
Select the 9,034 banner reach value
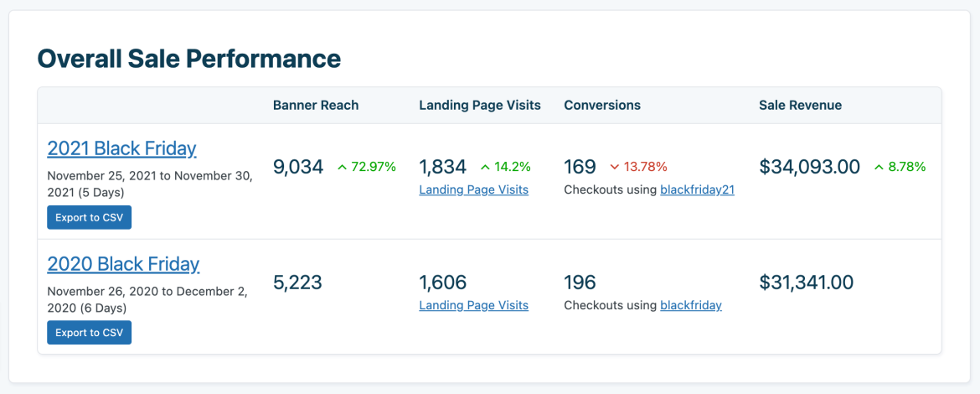[x=298, y=167]
